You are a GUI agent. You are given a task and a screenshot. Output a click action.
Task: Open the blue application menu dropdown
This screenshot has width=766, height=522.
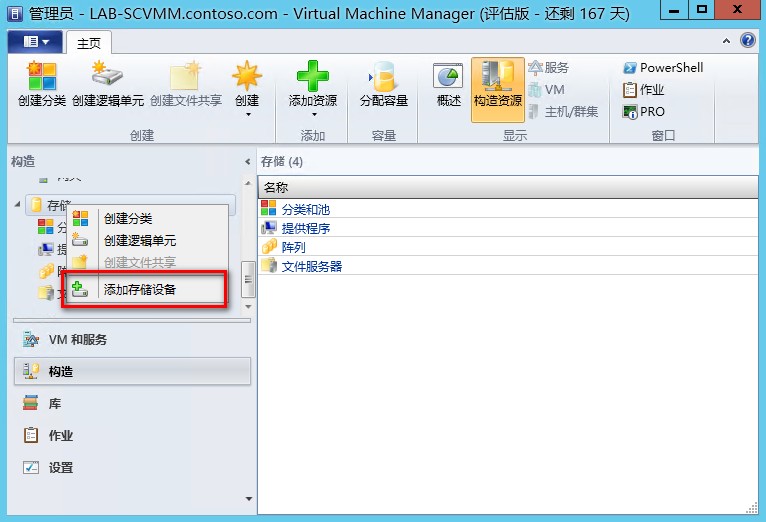click(36, 42)
